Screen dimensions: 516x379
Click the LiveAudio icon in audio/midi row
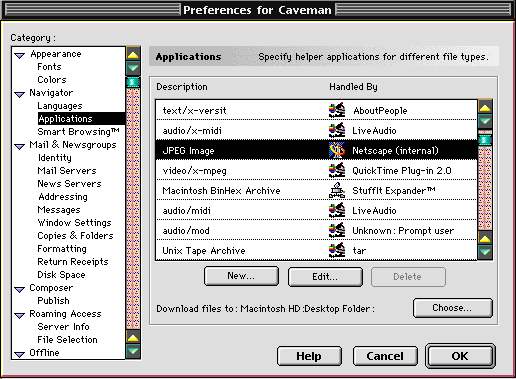coord(337,210)
